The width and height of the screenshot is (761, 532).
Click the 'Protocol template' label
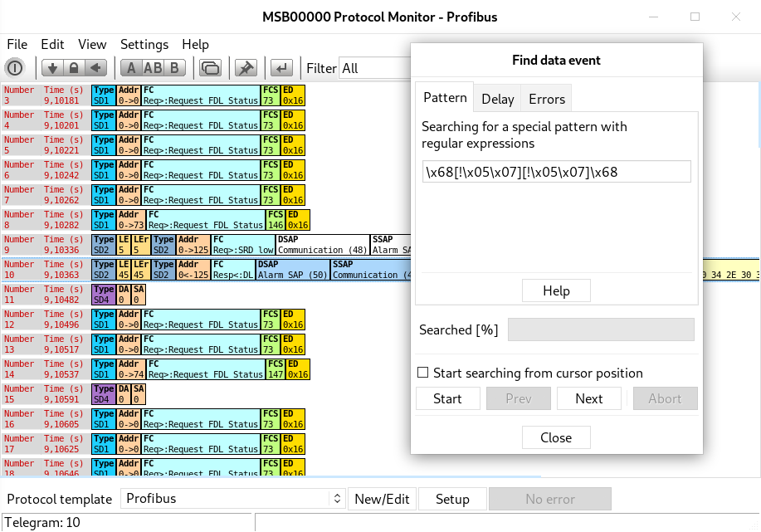[x=59, y=499]
